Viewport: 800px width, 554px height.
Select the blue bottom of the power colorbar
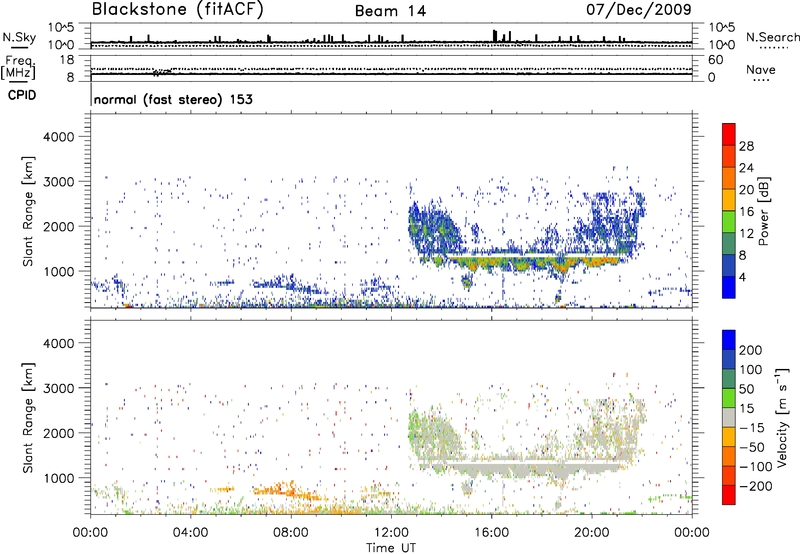click(x=729, y=287)
